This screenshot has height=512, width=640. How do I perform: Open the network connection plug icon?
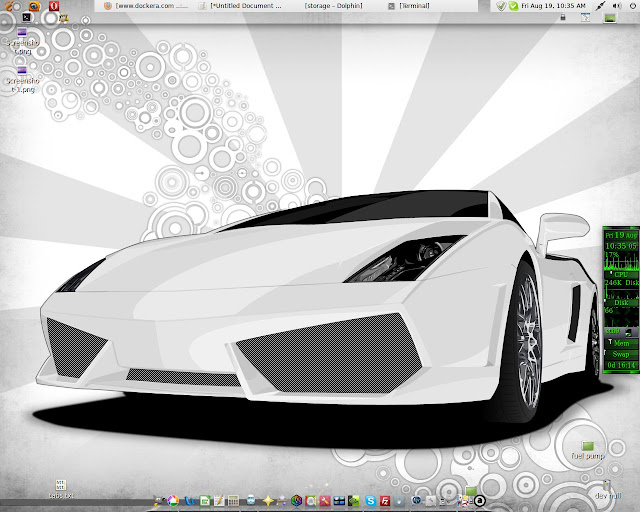(x=600, y=6)
